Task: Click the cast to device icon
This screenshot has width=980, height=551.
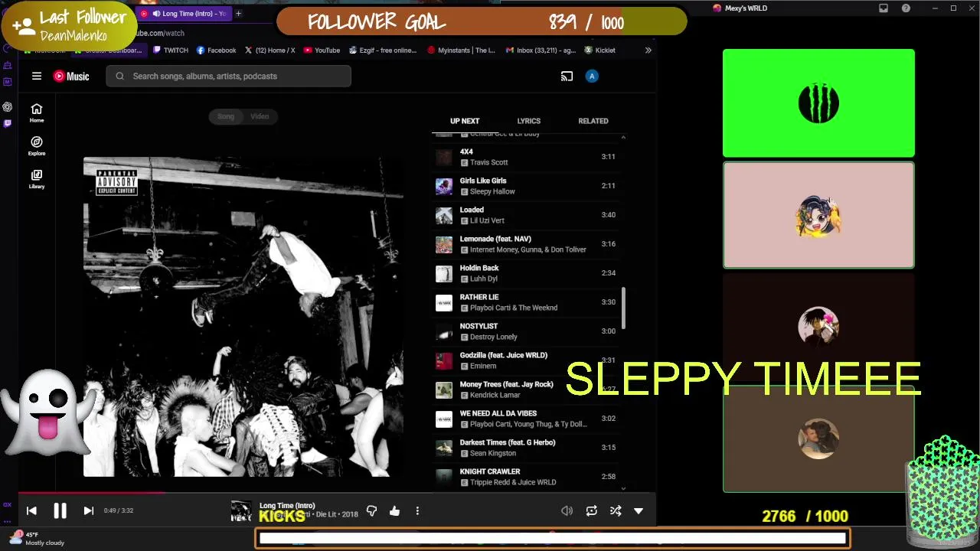Action: pyautogui.click(x=567, y=76)
